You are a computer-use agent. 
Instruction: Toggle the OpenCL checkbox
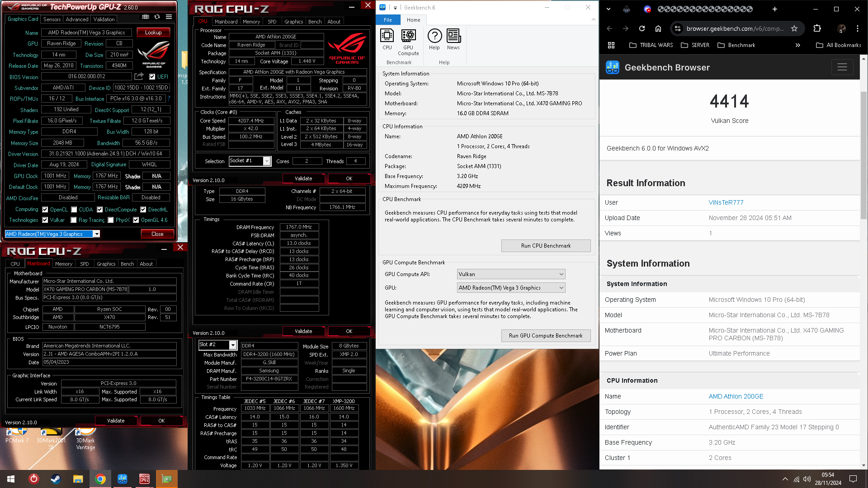coord(45,210)
